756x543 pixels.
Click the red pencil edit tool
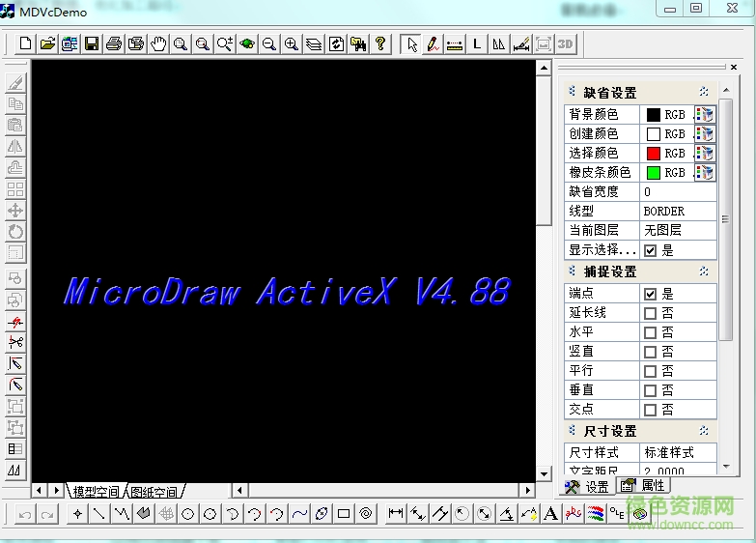tap(433, 43)
